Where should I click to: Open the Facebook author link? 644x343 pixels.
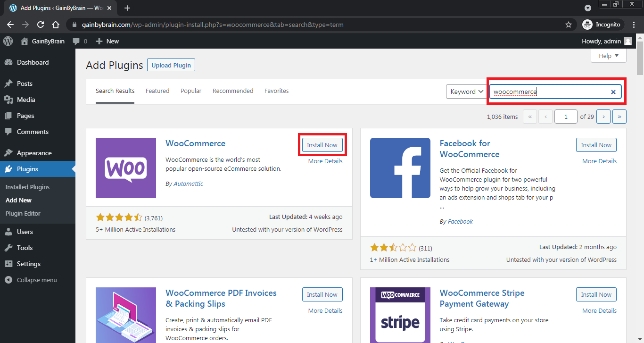460,221
